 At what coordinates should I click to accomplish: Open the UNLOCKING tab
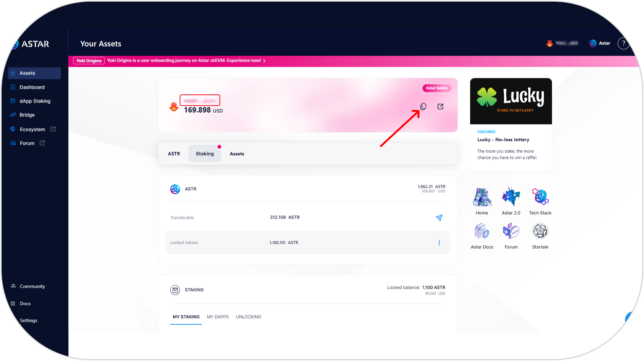point(248,317)
